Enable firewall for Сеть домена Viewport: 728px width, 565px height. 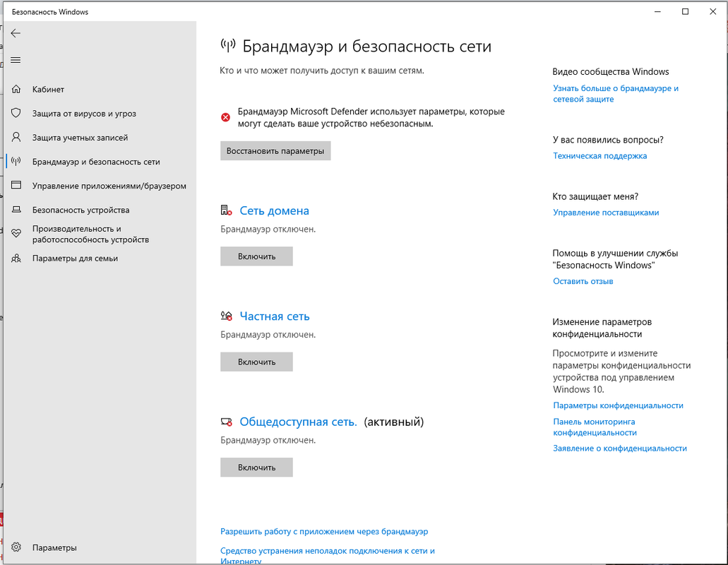[256, 256]
